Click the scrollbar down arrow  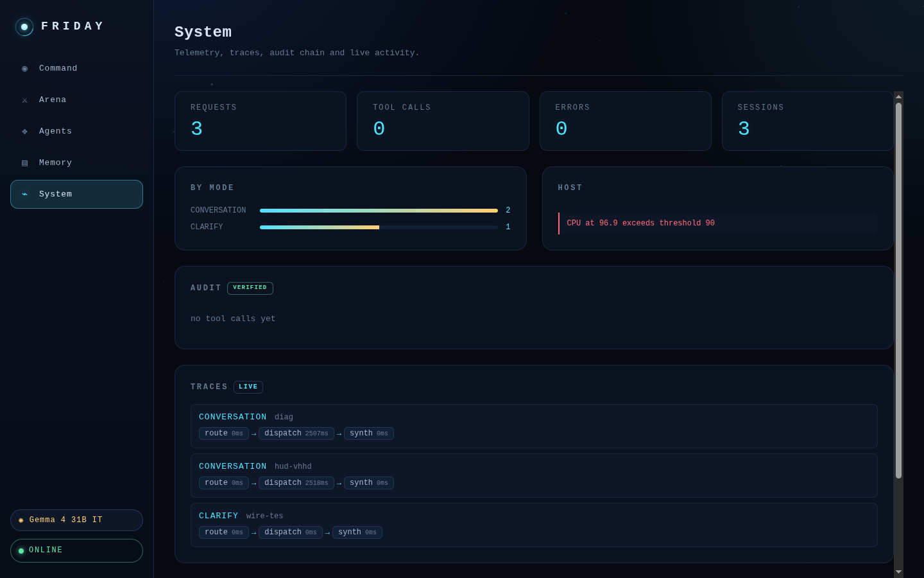click(898, 572)
